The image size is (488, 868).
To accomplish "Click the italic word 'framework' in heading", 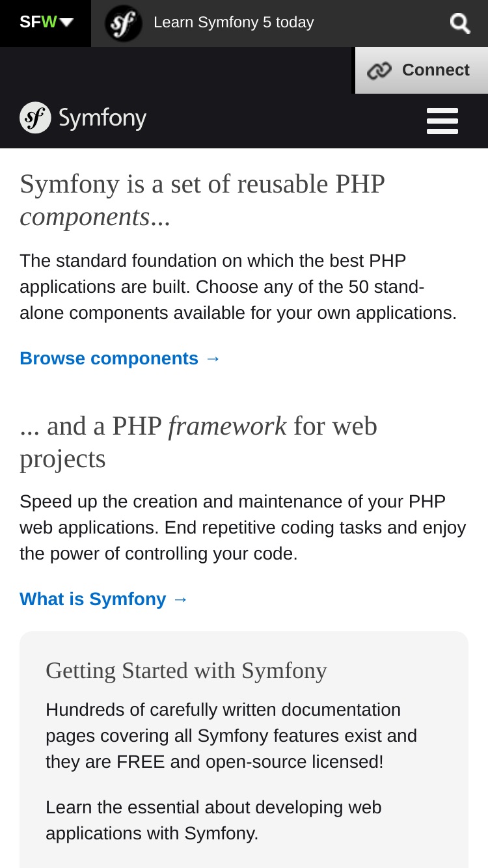I will pyautogui.click(x=227, y=426).
